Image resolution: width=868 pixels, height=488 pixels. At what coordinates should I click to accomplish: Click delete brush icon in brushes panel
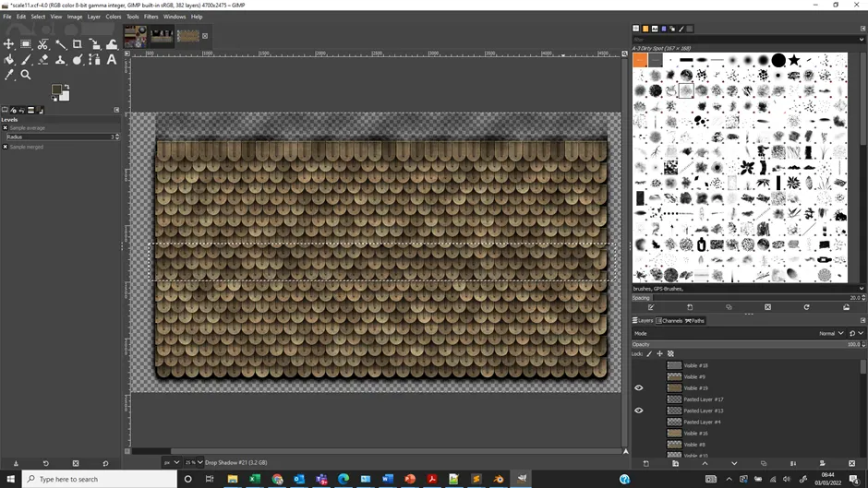tap(767, 307)
